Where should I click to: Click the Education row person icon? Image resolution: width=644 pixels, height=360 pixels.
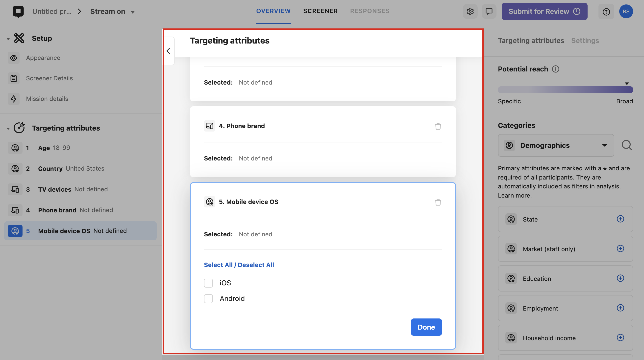(511, 278)
